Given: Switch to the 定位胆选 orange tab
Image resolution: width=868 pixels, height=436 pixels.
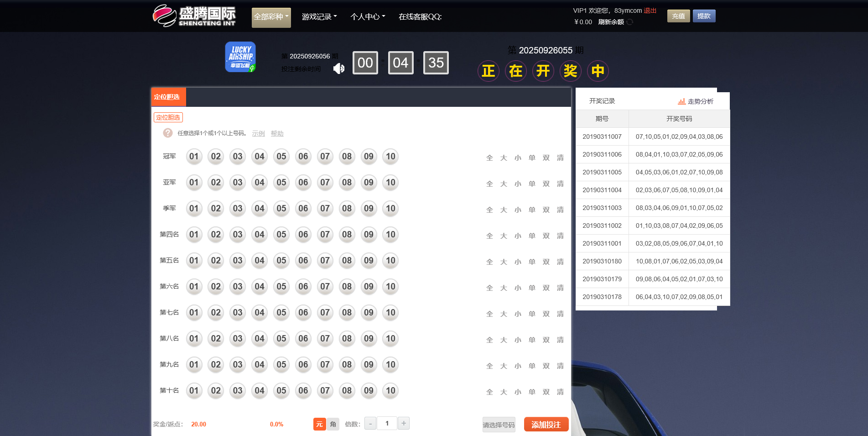Looking at the screenshot, I should tap(168, 97).
